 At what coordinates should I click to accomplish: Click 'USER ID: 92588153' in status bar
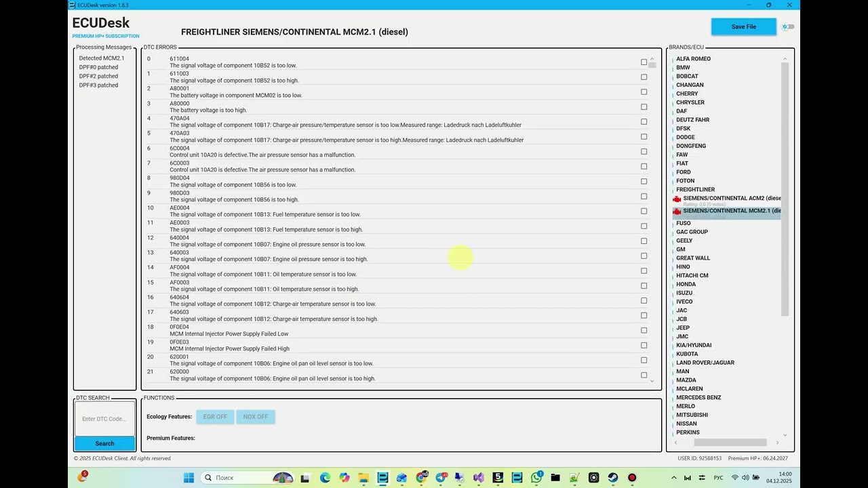coord(700,459)
